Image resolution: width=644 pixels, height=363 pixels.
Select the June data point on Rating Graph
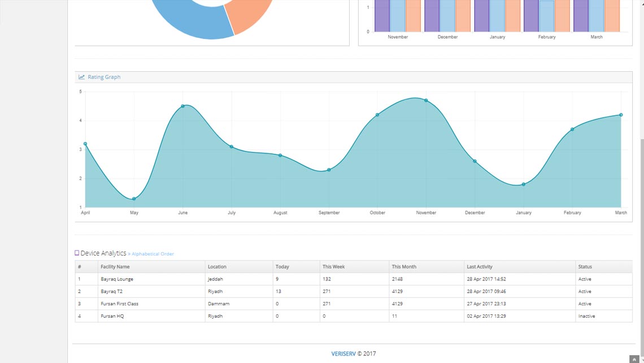tap(182, 106)
